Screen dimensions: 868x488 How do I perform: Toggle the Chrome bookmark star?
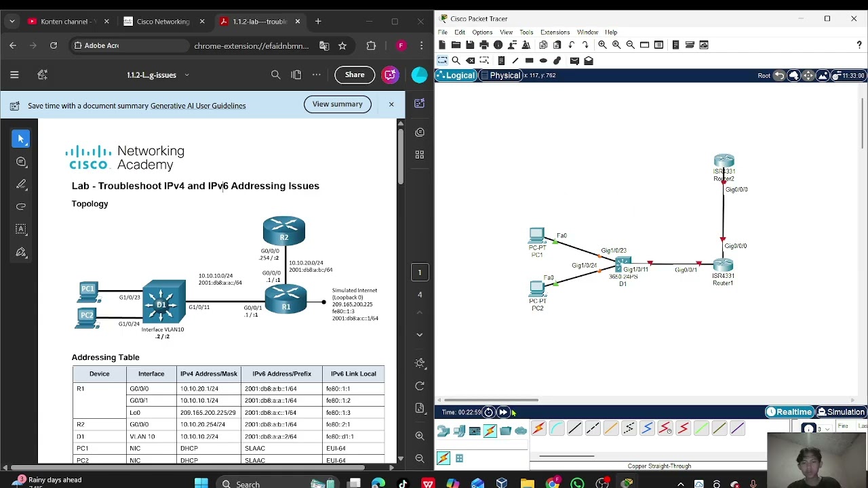click(x=342, y=45)
